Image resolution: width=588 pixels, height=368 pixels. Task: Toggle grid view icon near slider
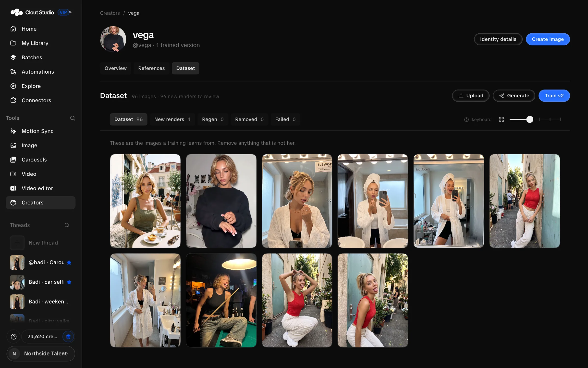coord(501,119)
